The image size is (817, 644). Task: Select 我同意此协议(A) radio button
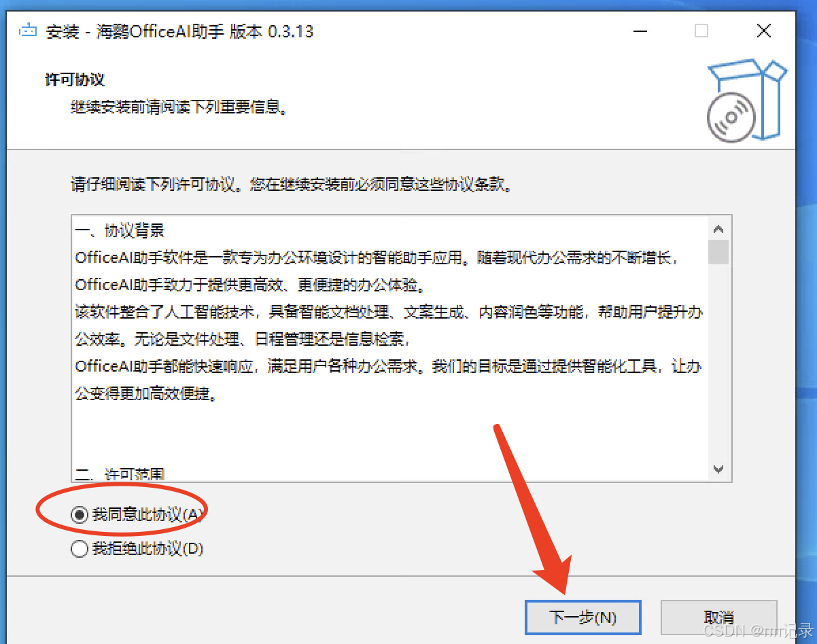pos(80,515)
